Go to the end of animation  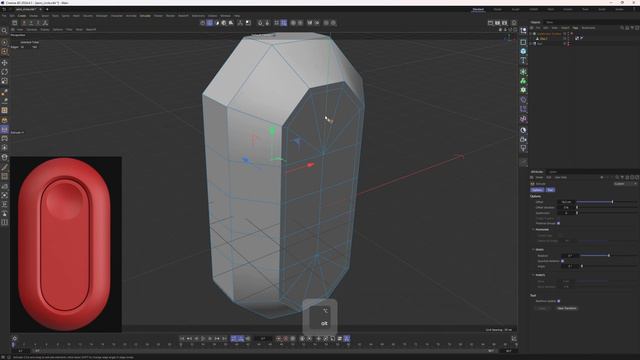pos(224,338)
